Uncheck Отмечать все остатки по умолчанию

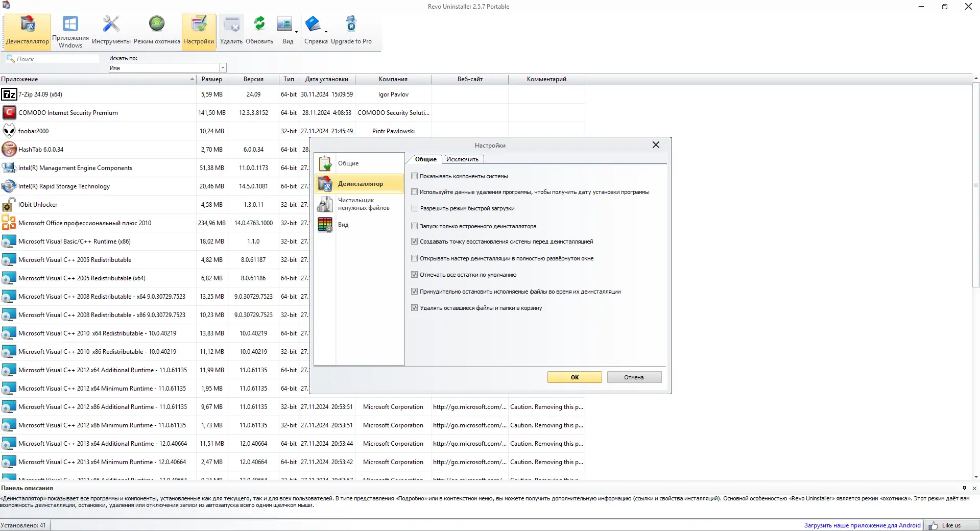pos(415,275)
